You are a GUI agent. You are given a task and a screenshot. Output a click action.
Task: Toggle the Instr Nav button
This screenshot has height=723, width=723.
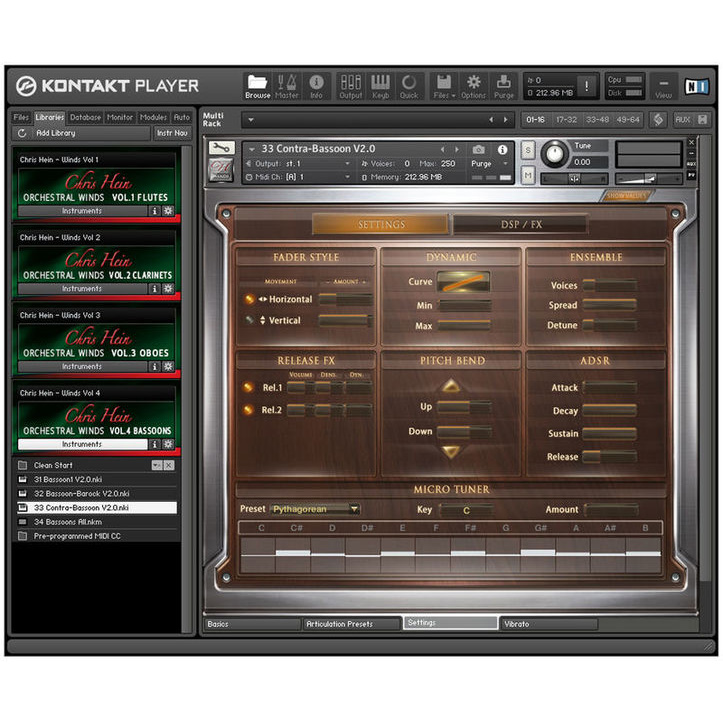(x=172, y=133)
